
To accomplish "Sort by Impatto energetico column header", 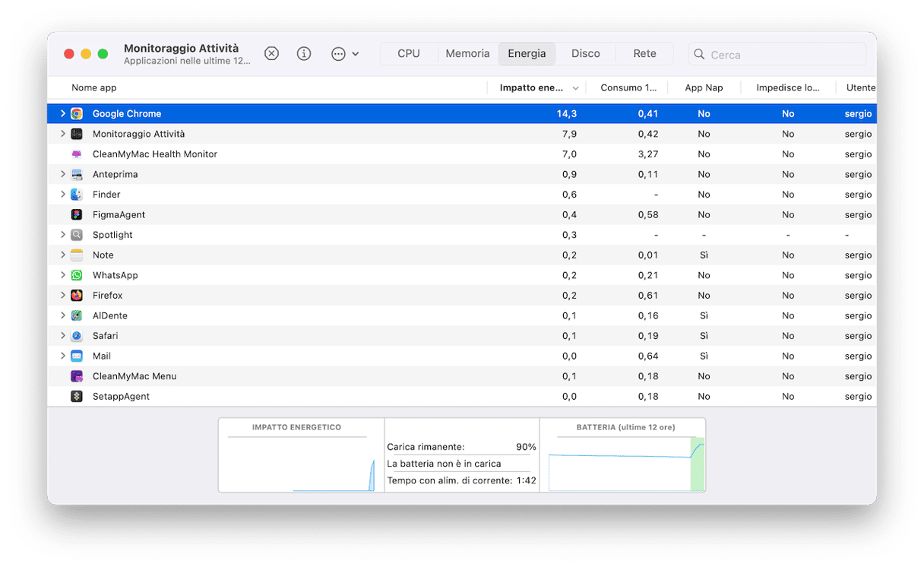I will click(x=536, y=88).
